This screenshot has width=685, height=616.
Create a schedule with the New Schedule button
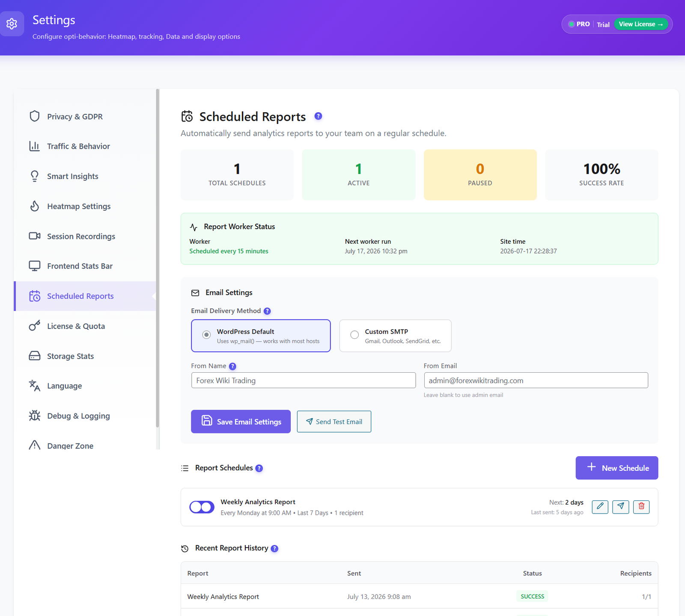[616, 468]
